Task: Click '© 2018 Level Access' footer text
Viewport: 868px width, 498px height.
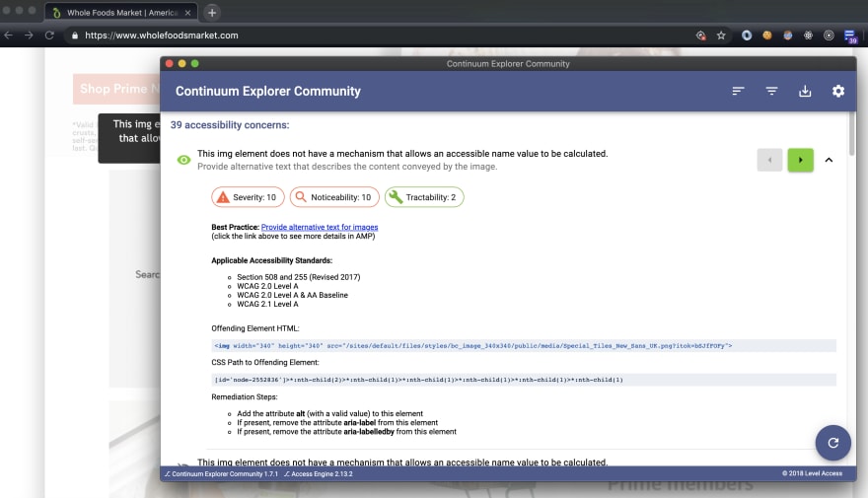Action: 812,473
